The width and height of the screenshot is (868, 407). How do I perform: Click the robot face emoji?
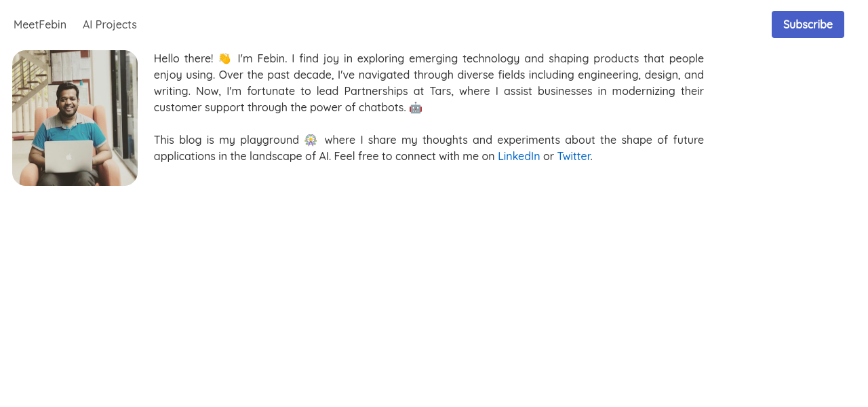tap(416, 108)
